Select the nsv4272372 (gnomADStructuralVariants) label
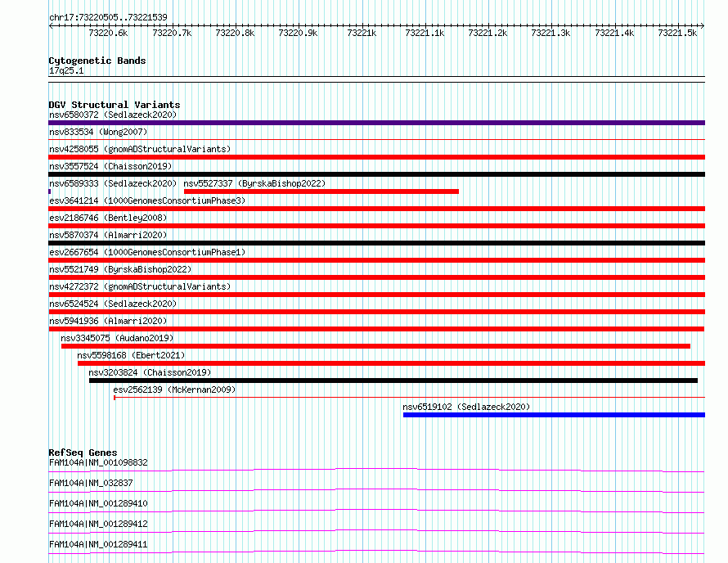 140,286
